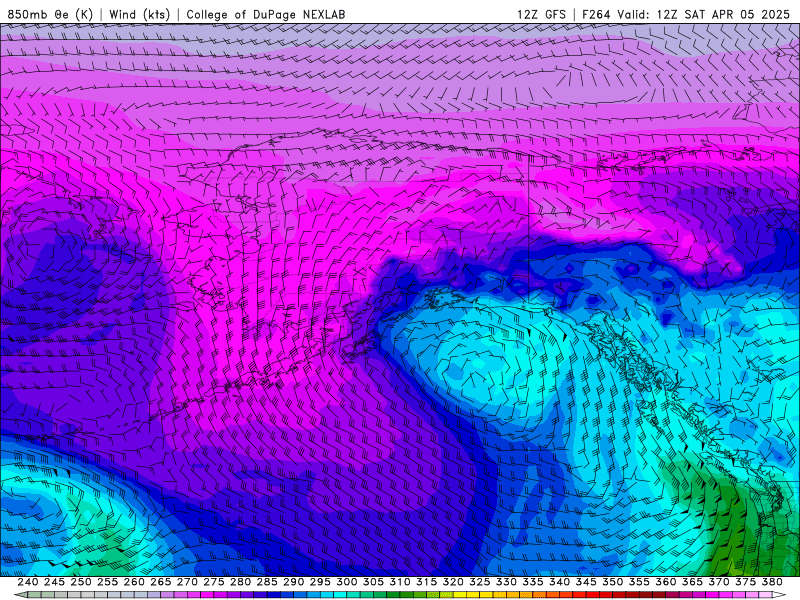The width and height of the screenshot is (800, 600).
Task: Select the 335 colorbar label
Action: click(x=533, y=582)
